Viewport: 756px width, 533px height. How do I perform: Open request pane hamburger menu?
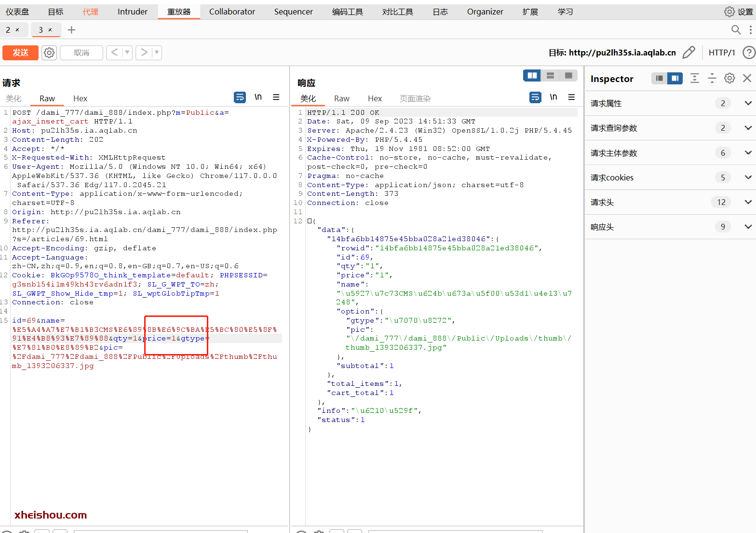tap(276, 97)
